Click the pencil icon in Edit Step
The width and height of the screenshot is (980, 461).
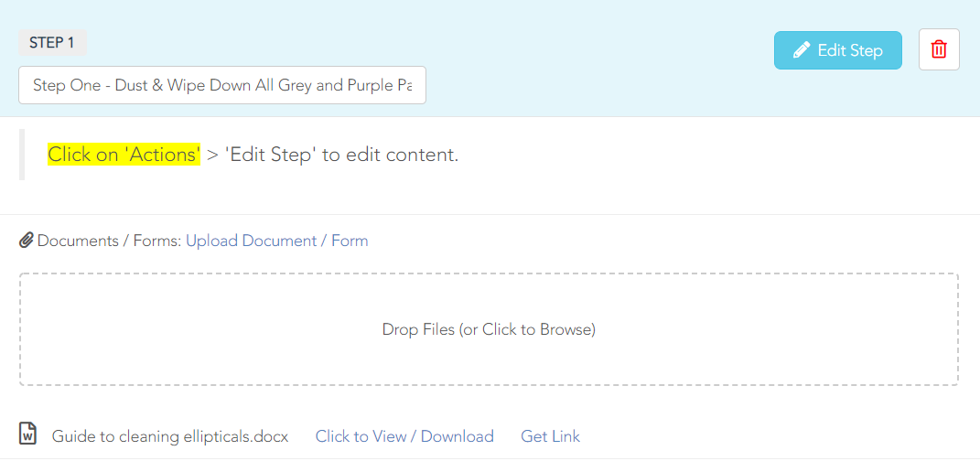(802, 50)
